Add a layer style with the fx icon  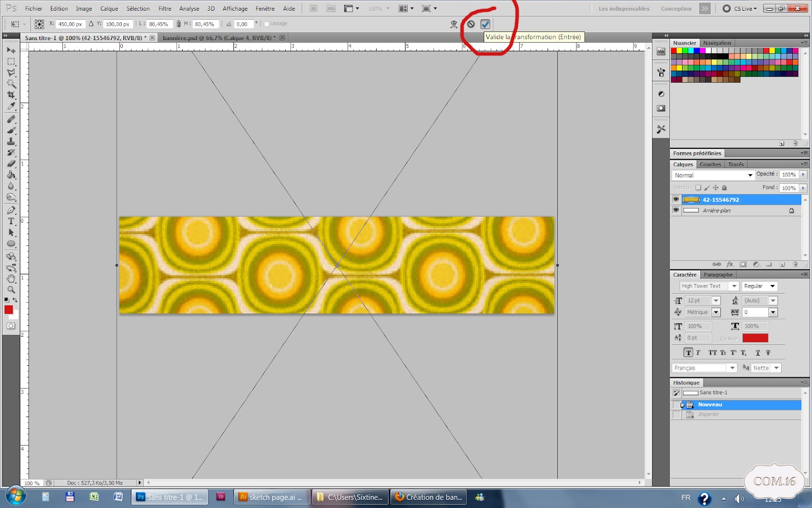point(730,264)
